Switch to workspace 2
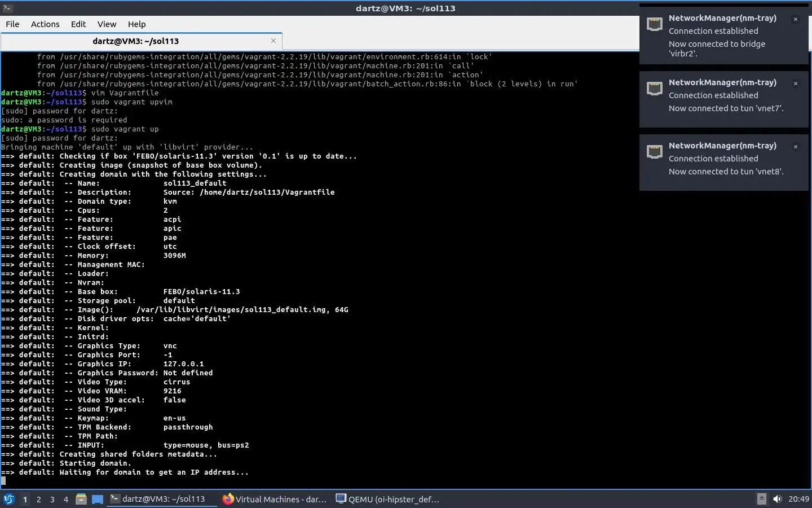This screenshot has width=812, height=508. coord(38,500)
